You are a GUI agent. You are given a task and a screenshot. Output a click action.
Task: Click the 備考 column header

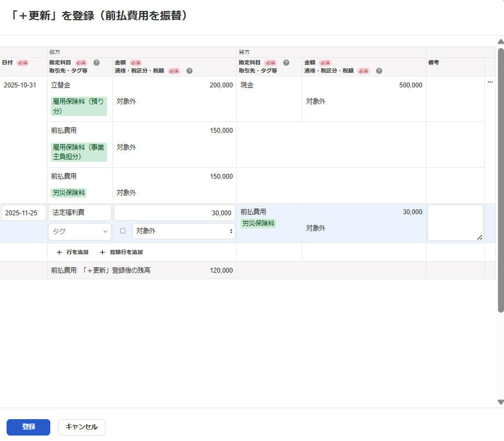433,63
